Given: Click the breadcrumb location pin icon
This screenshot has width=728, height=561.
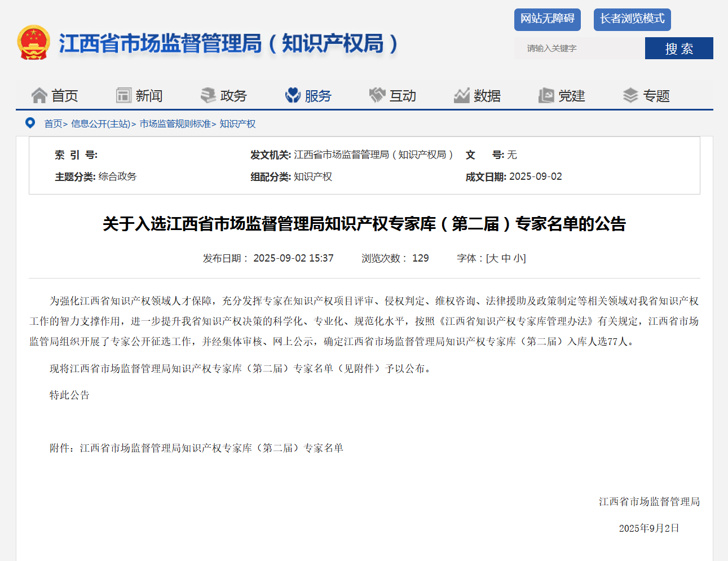Looking at the screenshot, I should [30, 123].
